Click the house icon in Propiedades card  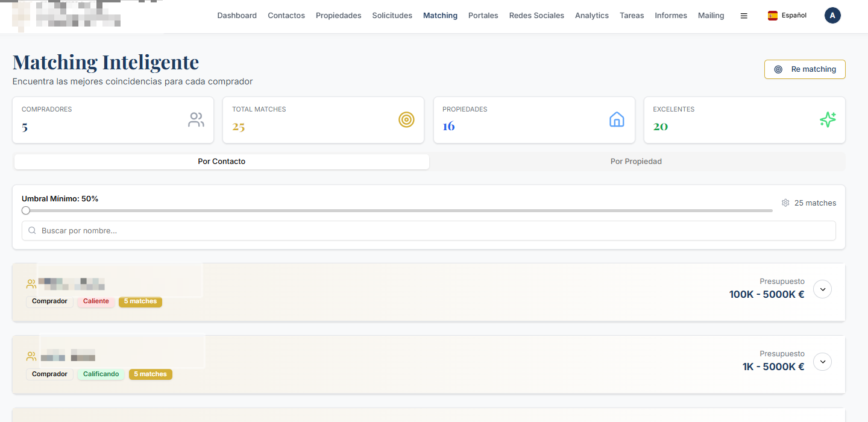click(x=617, y=120)
